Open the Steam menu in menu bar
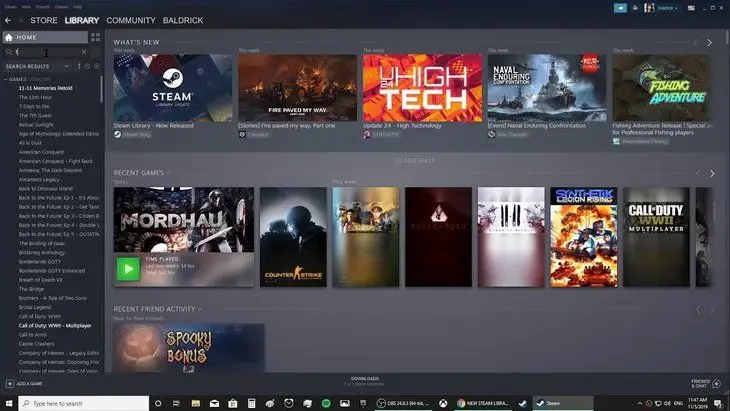730x411 pixels. [10, 7]
